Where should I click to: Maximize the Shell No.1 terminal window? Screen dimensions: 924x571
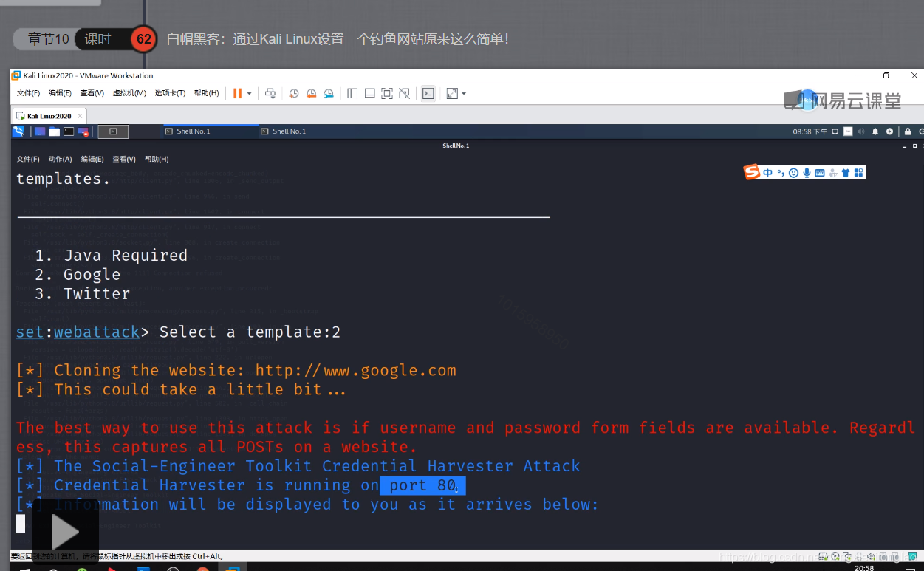(914, 146)
